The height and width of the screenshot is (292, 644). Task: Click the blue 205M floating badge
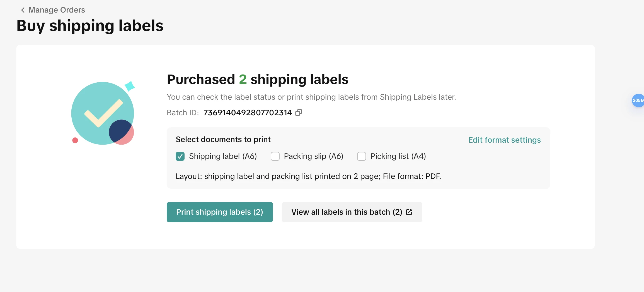(638, 100)
